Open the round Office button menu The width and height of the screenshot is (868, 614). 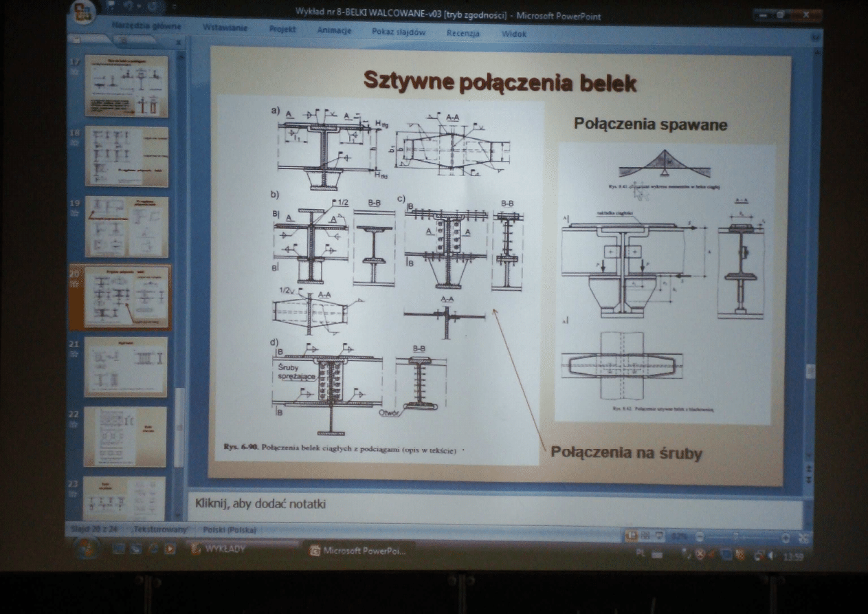click(x=84, y=13)
